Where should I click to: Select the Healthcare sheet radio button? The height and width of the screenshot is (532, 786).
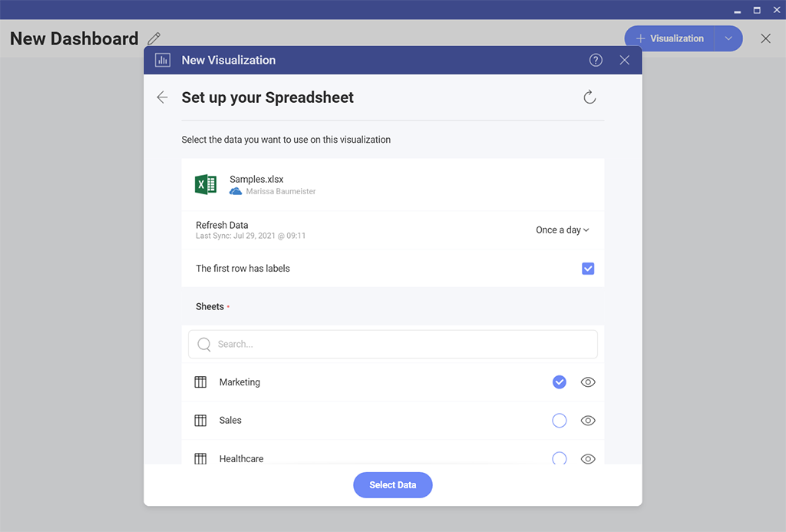(560, 458)
